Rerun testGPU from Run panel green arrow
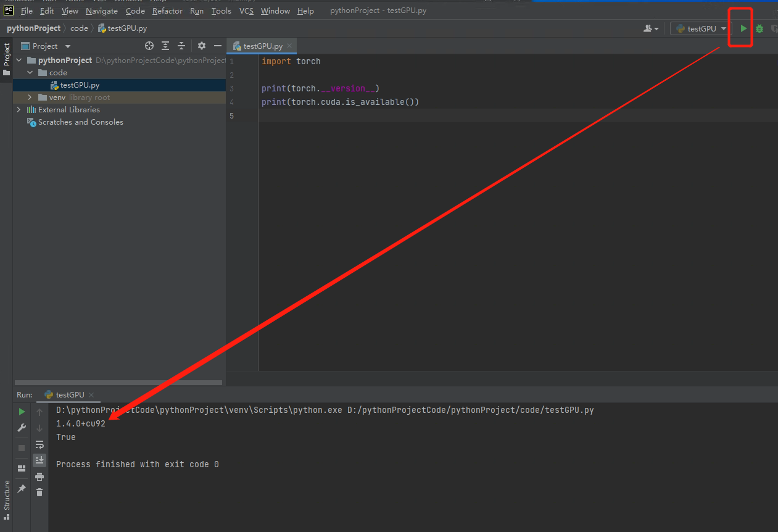The height and width of the screenshot is (532, 778). (22, 412)
